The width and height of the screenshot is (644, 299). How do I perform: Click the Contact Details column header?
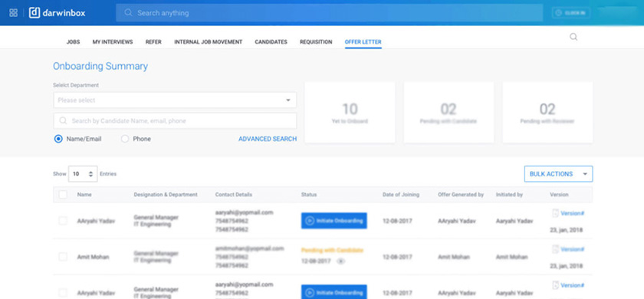pyautogui.click(x=234, y=195)
